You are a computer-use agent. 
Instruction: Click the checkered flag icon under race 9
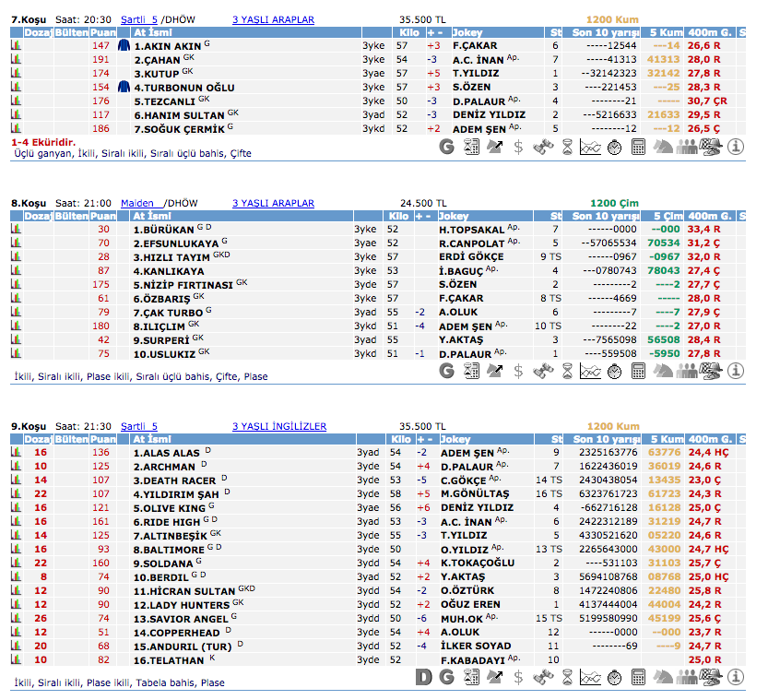coord(711,678)
